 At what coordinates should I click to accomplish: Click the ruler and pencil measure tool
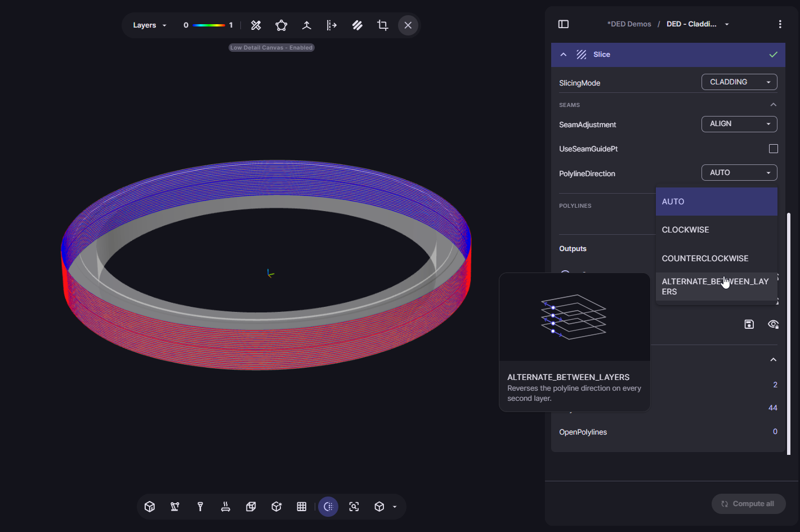tap(256, 25)
